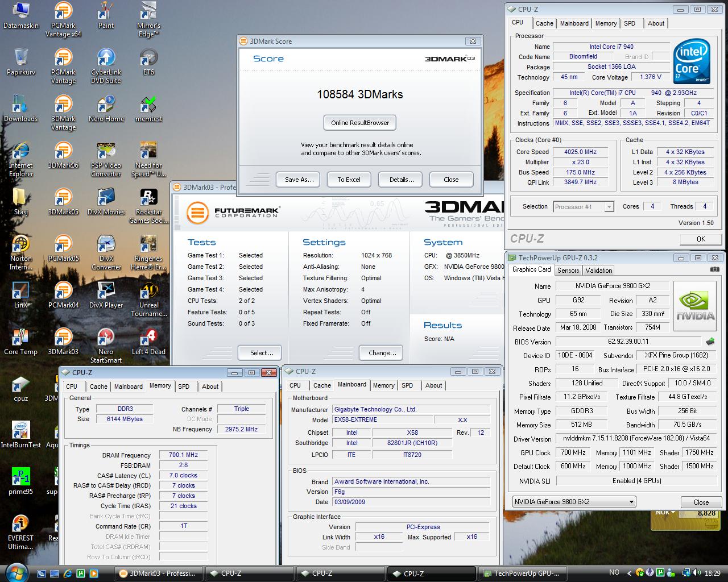Viewport: 728px width, 582px height.
Task: Open PCMark Vantage x64 shortcut
Action: (x=63, y=20)
